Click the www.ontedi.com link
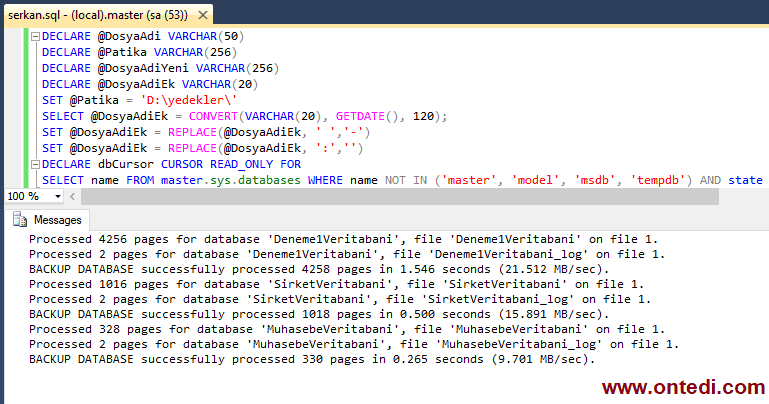 tap(682, 386)
